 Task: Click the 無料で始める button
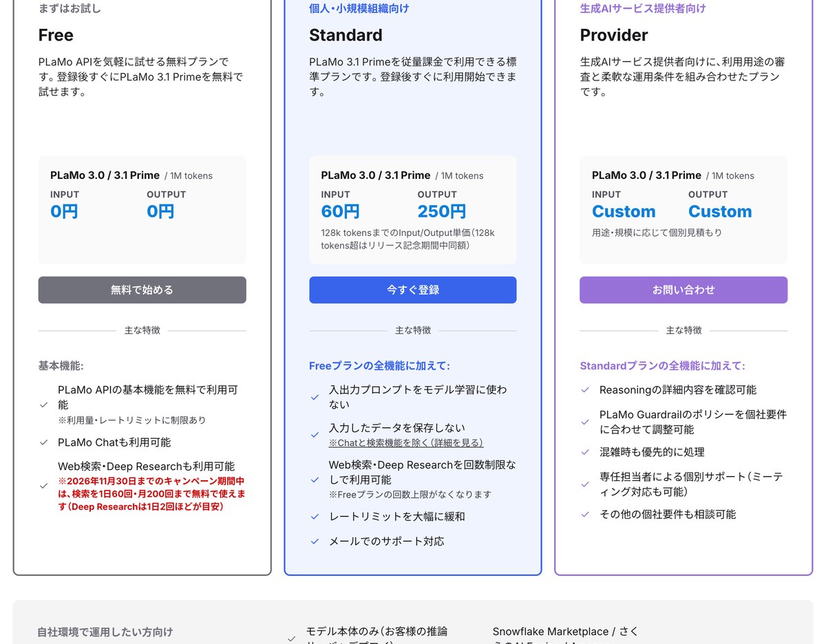click(142, 290)
